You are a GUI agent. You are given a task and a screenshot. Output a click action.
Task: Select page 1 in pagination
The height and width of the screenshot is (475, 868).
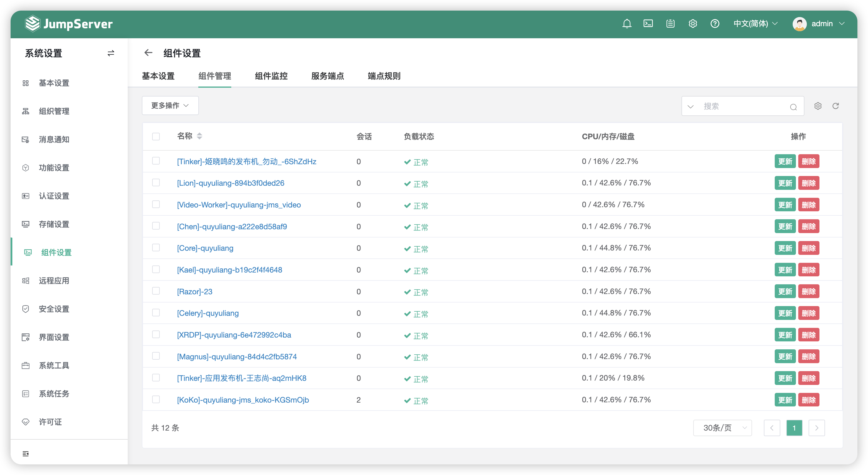[x=794, y=428]
